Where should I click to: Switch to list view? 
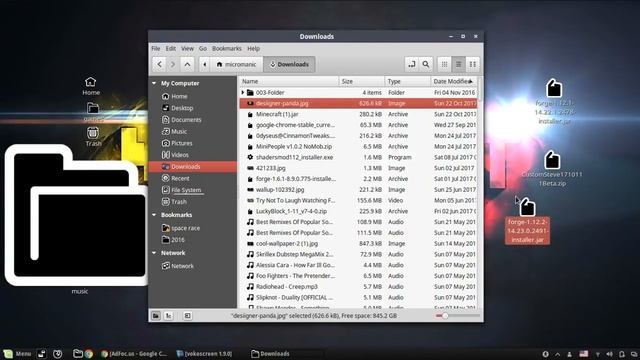[x=458, y=64]
